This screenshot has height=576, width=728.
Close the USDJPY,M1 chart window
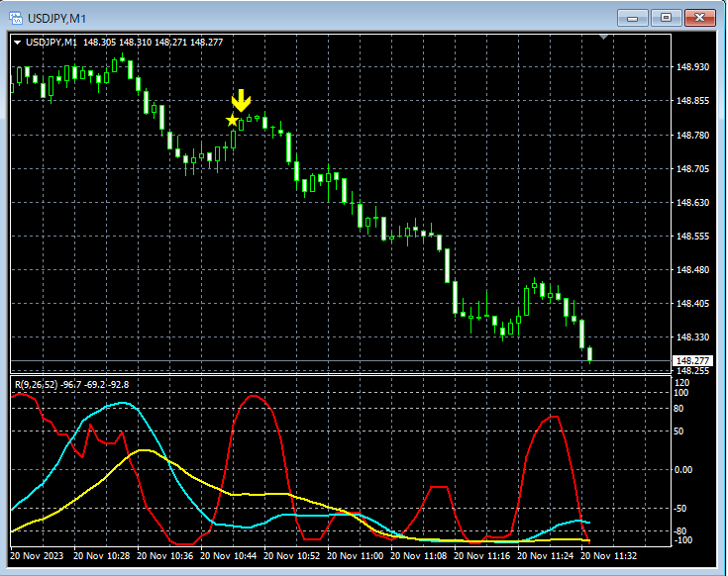click(x=699, y=18)
